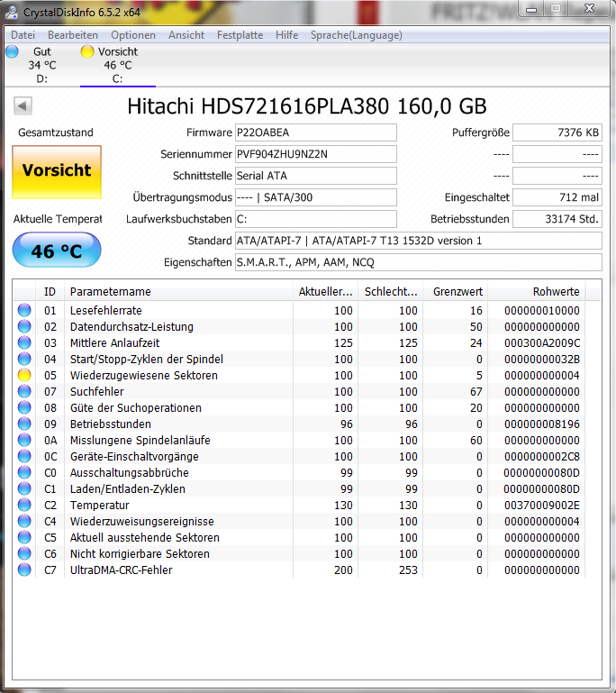This screenshot has height=693, width=616.
Task: Click the ID column header
Action: click(50, 292)
